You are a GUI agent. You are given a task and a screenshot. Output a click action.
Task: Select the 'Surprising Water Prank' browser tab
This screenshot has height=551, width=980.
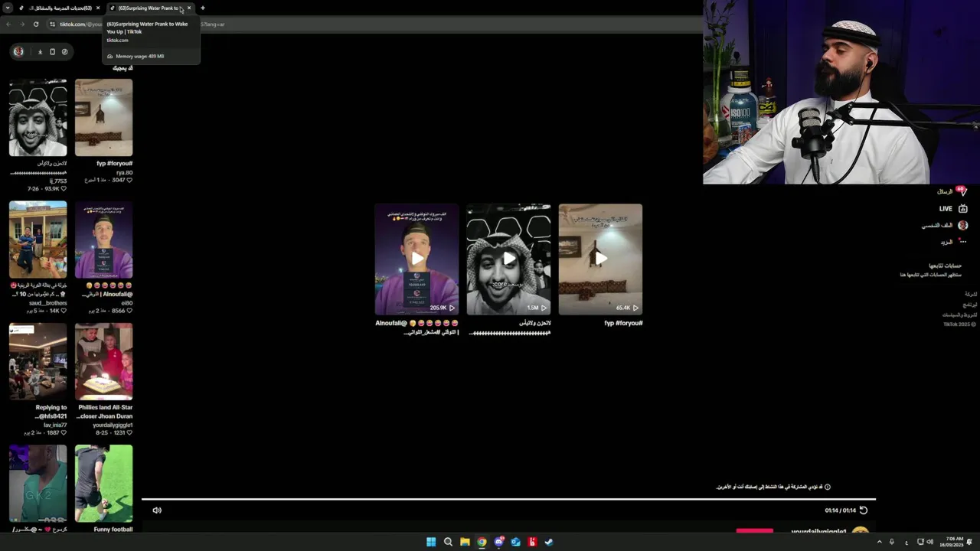pos(149,8)
